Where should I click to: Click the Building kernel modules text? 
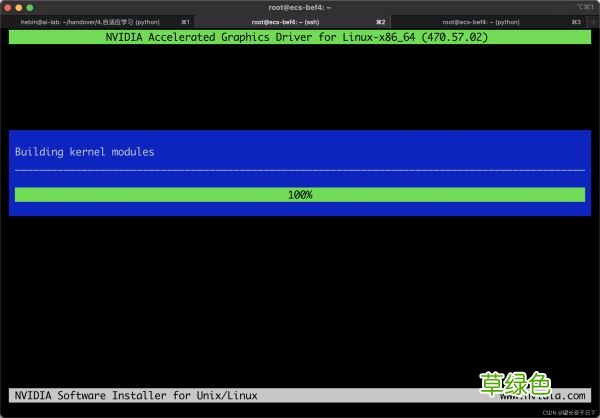[85, 152]
